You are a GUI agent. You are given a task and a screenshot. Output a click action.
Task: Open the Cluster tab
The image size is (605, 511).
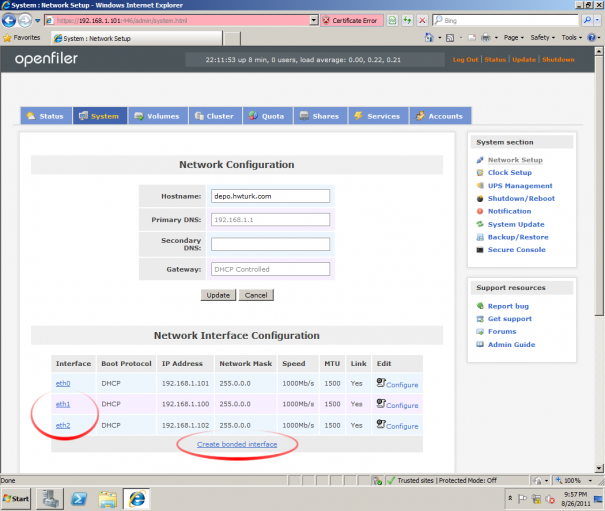(x=215, y=116)
